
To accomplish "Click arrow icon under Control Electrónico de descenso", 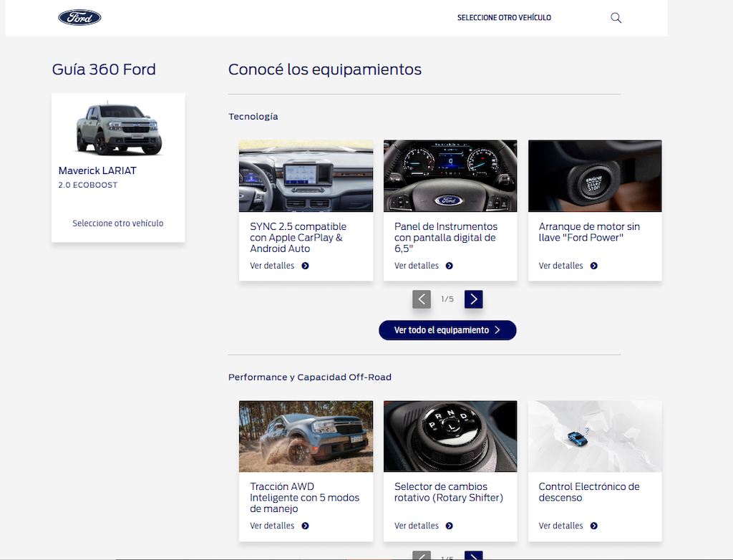I will 594,526.
